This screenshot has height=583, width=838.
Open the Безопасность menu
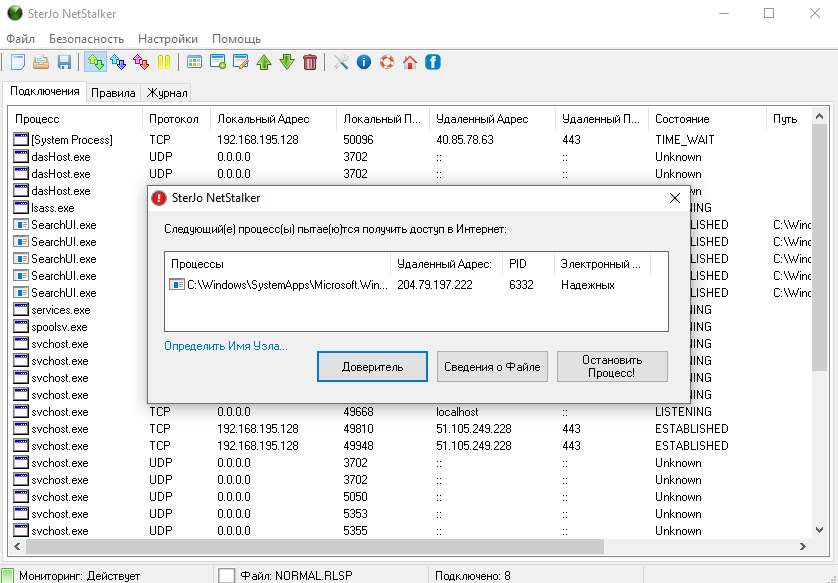(x=87, y=39)
